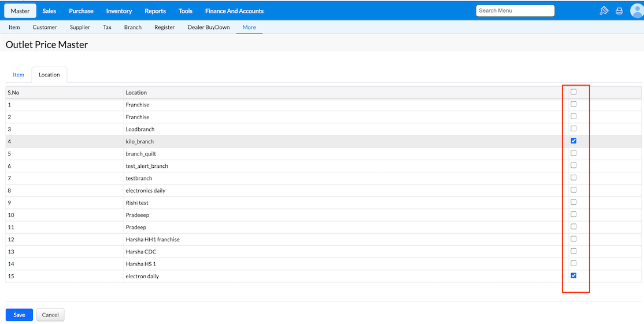The image size is (644, 324).
Task: Go to Branch submenu
Action: click(x=132, y=28)
